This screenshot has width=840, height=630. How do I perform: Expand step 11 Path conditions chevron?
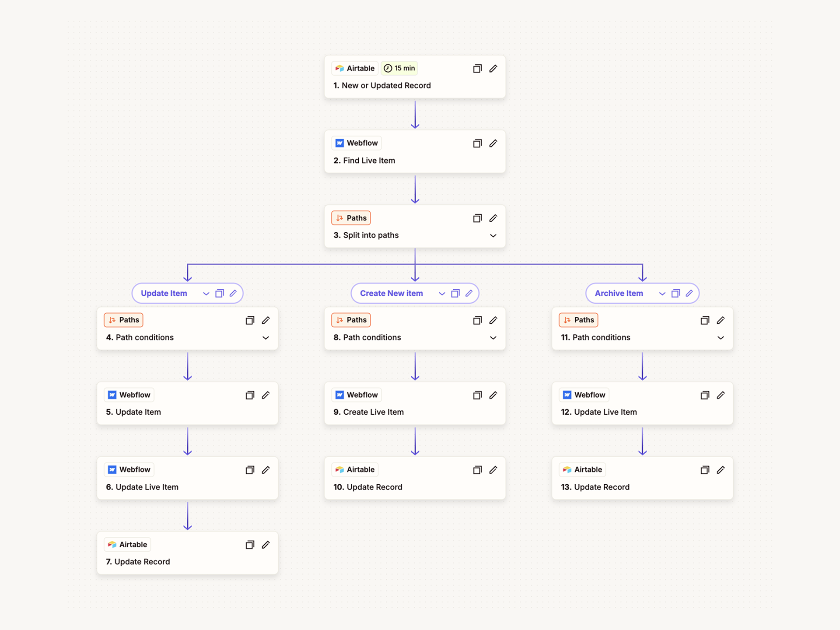(721, 338)
